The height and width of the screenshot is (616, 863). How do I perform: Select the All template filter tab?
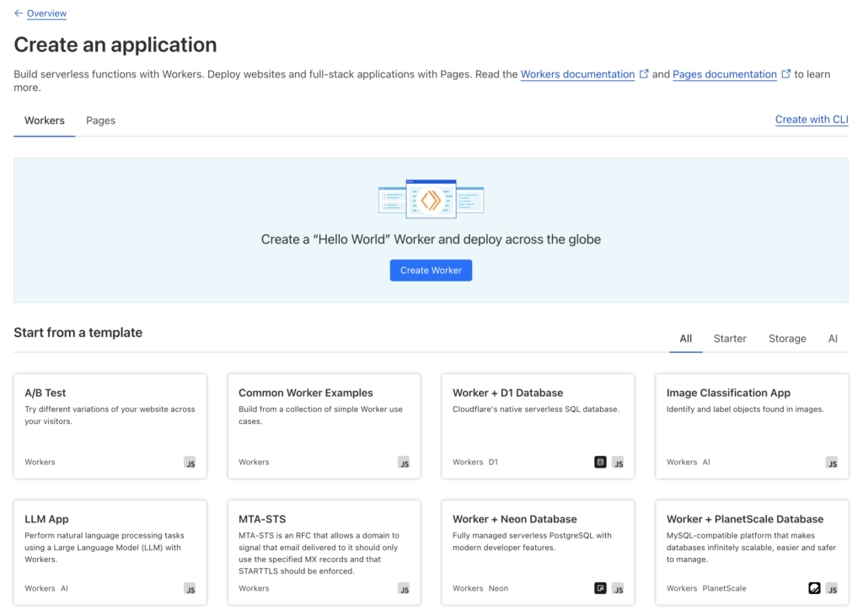click(686, 339)
